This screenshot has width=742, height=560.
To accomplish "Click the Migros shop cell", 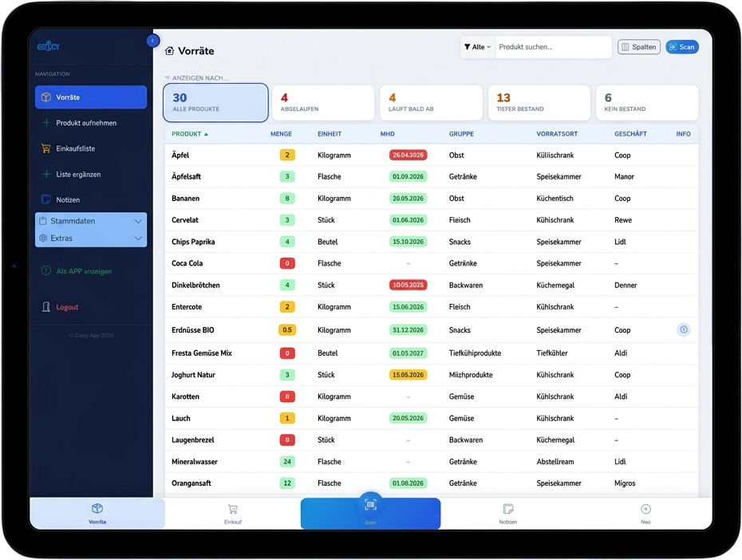I will pyautogui.click(x=625, y=483).
